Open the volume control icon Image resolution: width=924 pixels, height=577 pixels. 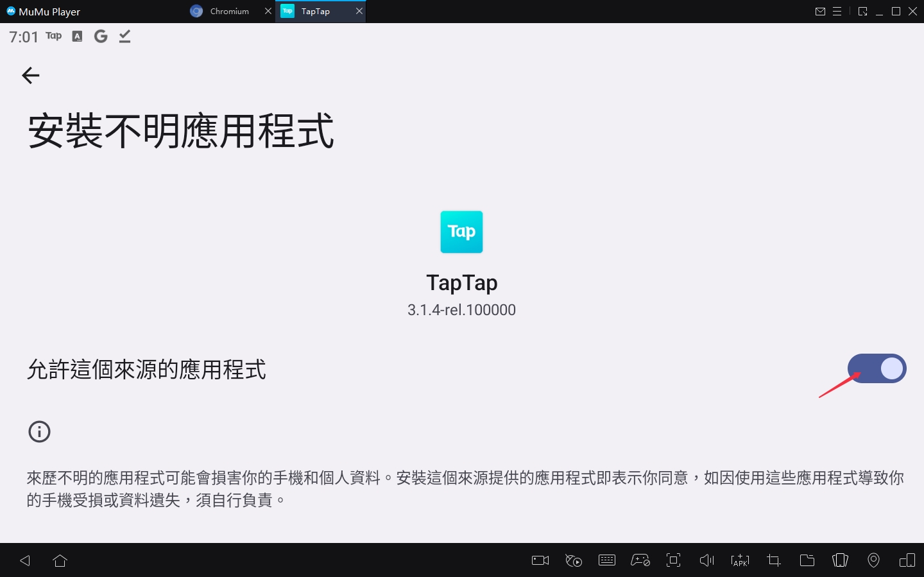pos(706,560)
